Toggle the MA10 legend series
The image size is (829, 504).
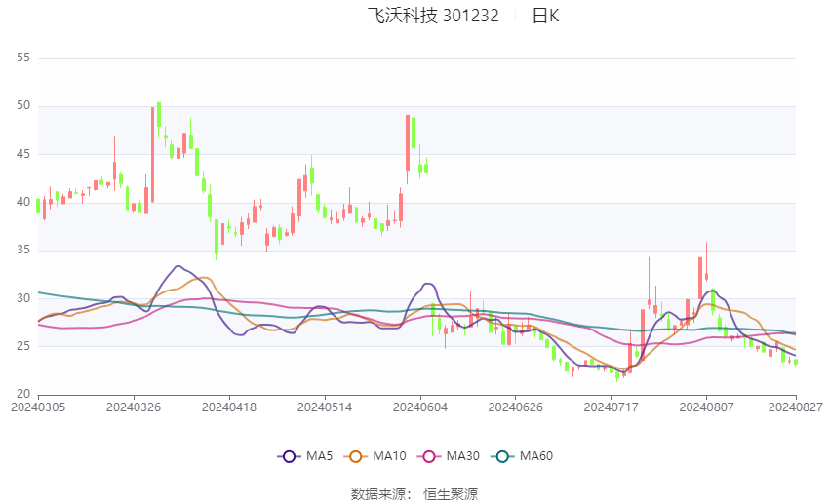click(375, 456)
